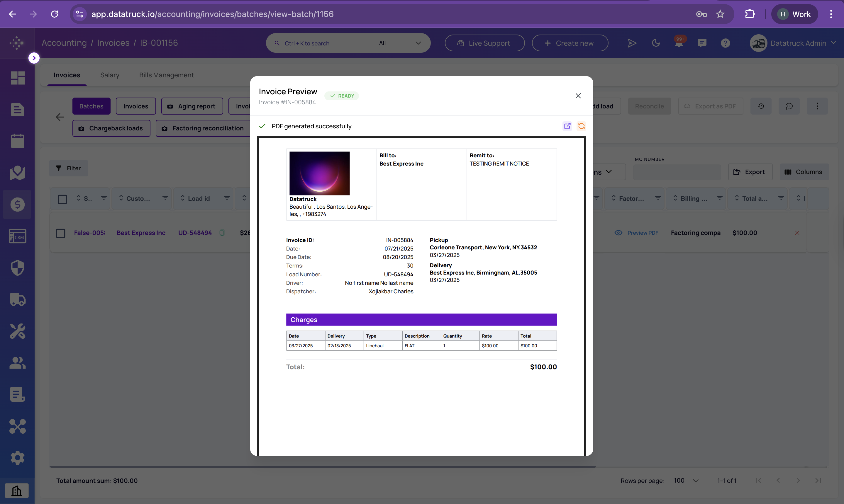Open PDF in new window icon
844x504 pixels.
point(567,126)
